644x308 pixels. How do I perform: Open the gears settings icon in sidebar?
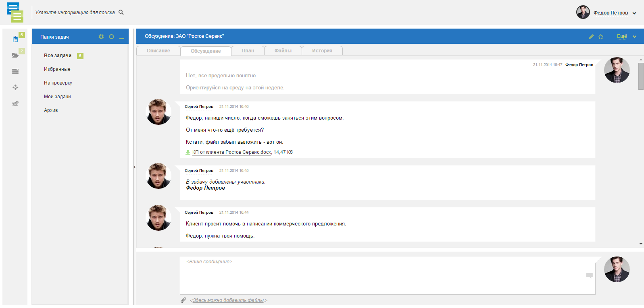[15, 104]
